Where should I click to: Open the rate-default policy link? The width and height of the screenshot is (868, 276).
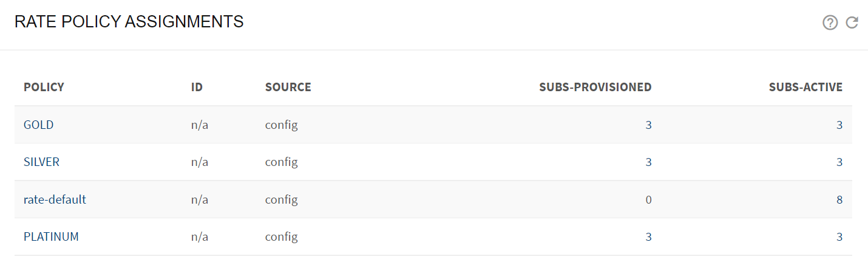pos(55,199)
